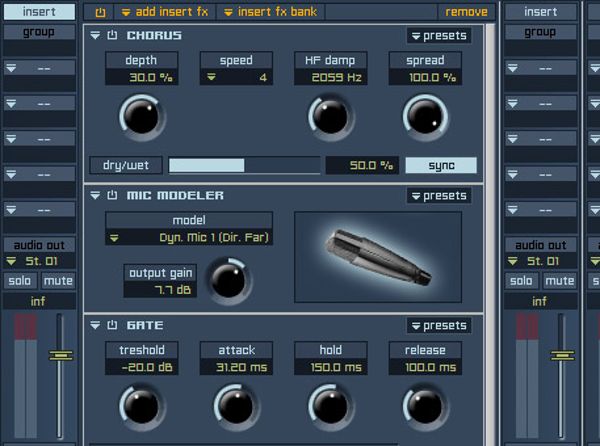Image resolution: width=600 pixels, height=446 pixels.
Task: Toggle the Chorus effect power button
Action: 112,36
